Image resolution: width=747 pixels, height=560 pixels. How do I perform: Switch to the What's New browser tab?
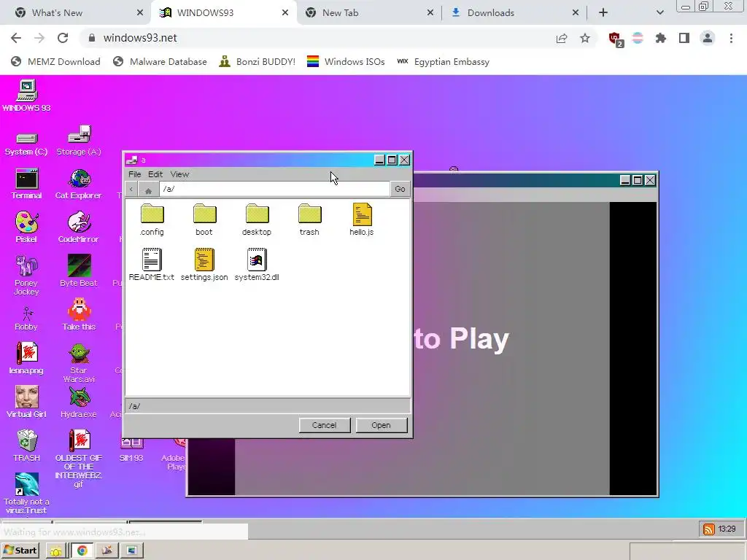click(x=79, y=13)
